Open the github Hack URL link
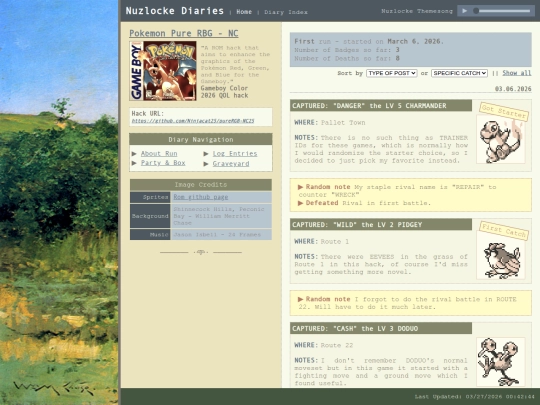Viewport: 540px width, 405px height. [x=193, y=121]
